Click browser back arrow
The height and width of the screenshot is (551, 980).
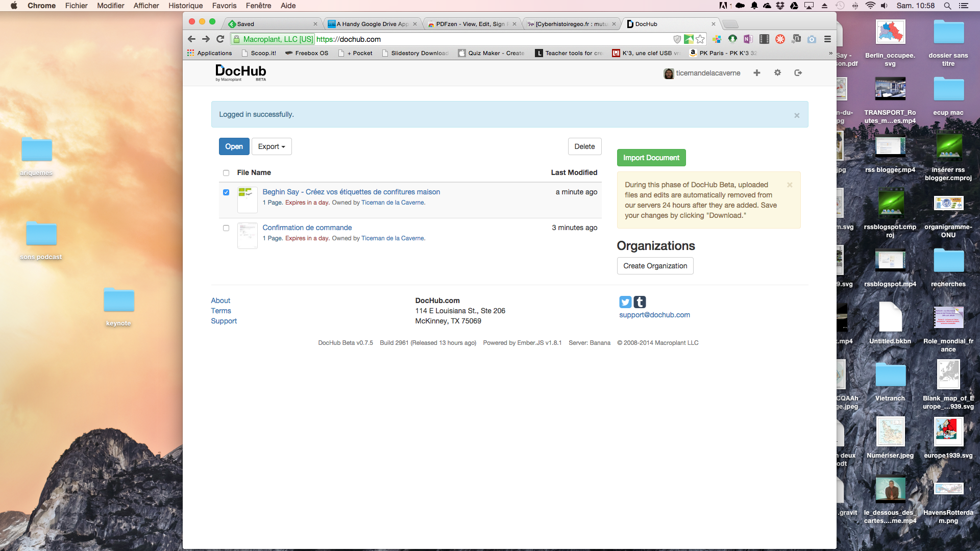tap(191, 39)
